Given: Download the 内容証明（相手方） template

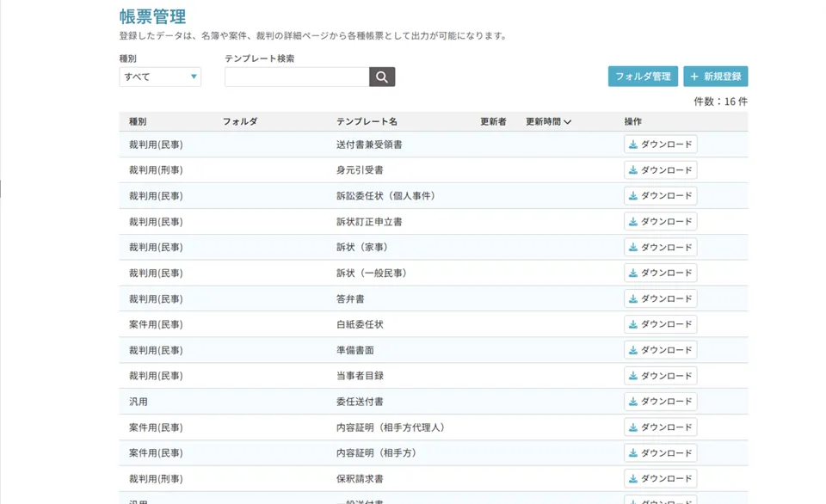Looking at the screenshot, I should 661,453.
